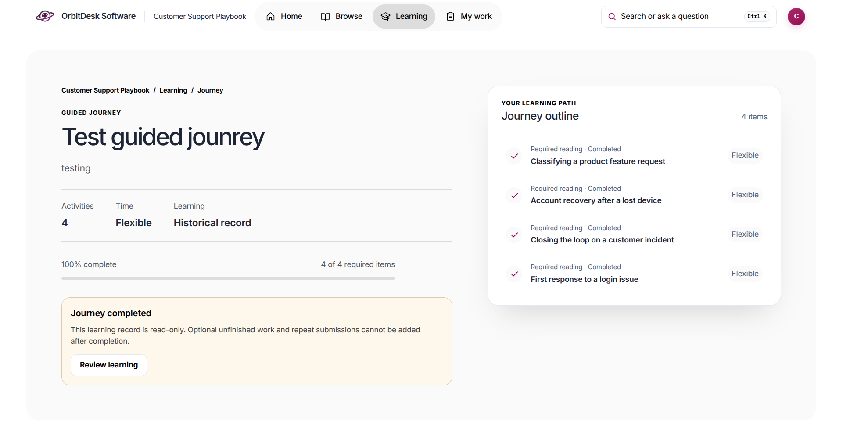Open First response to a login issue
Image resolution: width=868 pixels, height=424 pixels.
(x=584, y=279)
